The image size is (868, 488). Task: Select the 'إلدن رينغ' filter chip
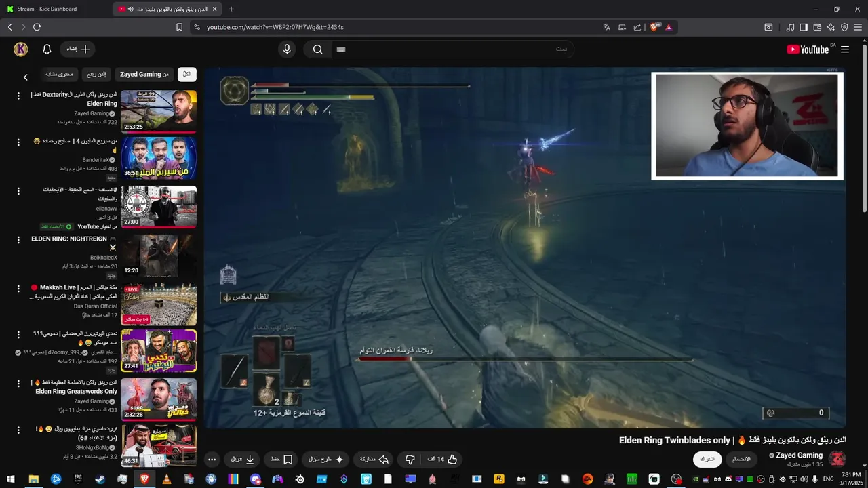pyautogui.click(x=96, y=74)
